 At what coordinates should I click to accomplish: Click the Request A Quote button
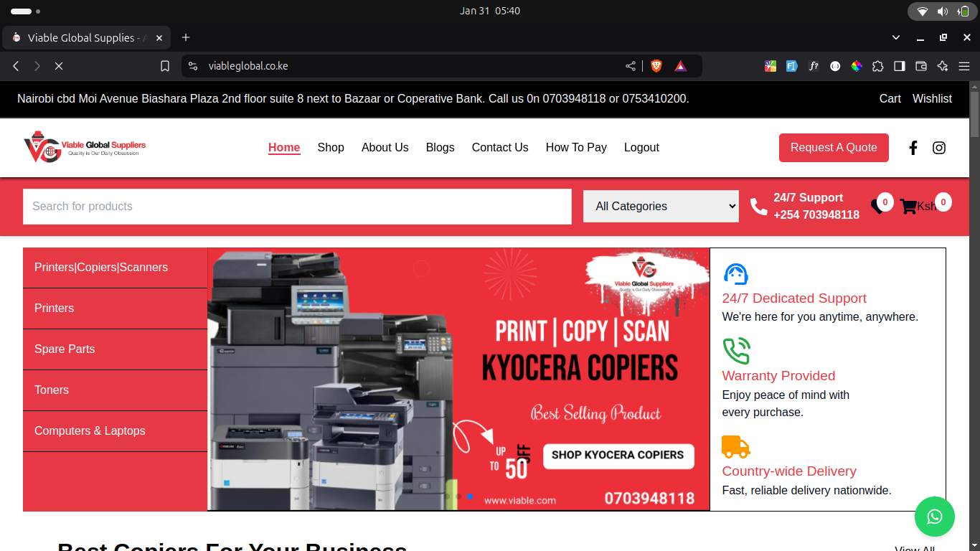pyautogui.click(x=834, y=148)
